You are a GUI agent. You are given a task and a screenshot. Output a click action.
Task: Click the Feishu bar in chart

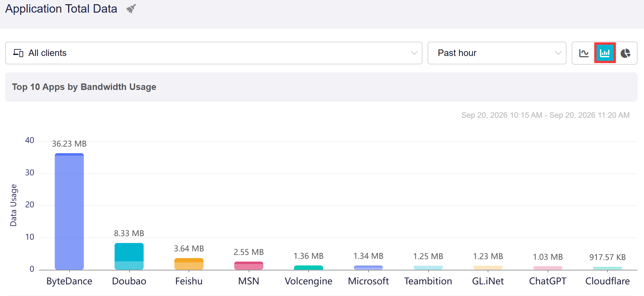(189, 264)
